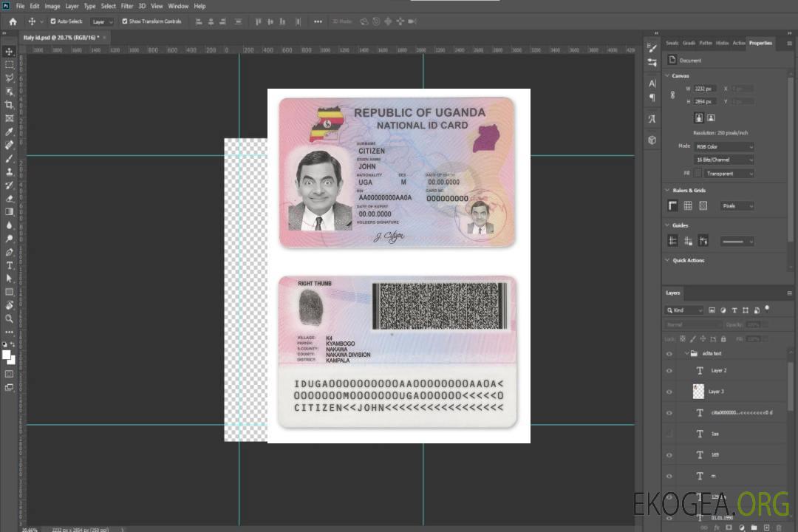Open the Auto-Select Layer dropdown
Viewport: 798px width, 532px height.
(x=102, y=21)
